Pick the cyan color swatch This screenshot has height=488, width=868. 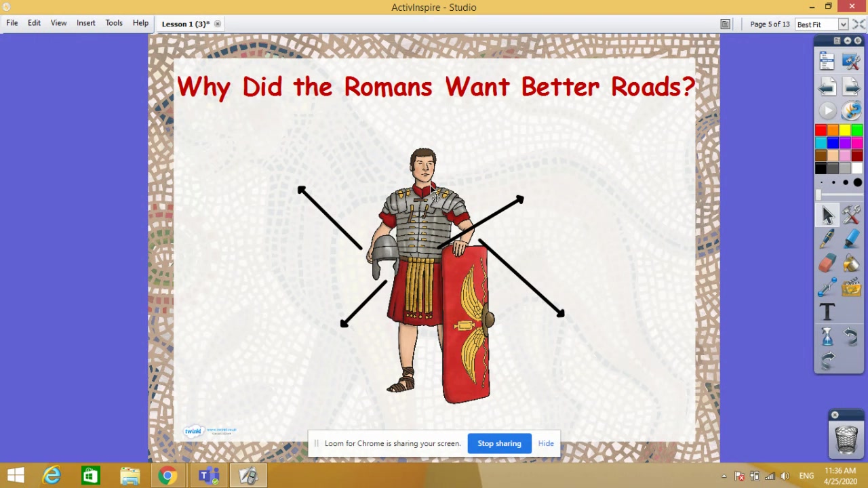821,143
